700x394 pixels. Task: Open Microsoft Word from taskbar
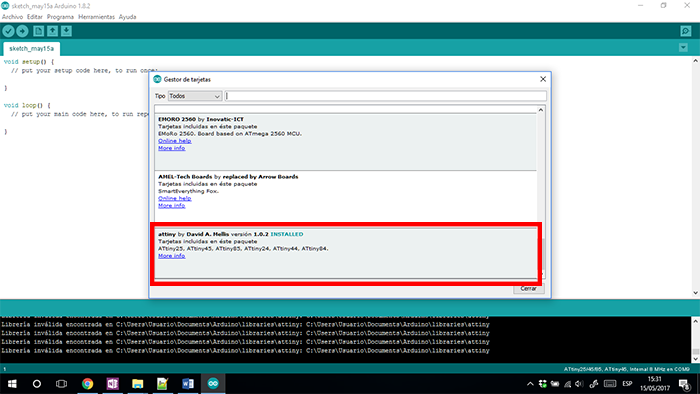[x=188, y=384]
